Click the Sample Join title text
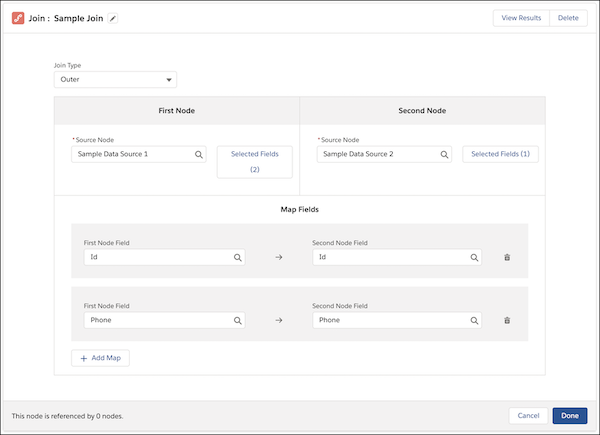600x435 pixels. pos(78,18)
